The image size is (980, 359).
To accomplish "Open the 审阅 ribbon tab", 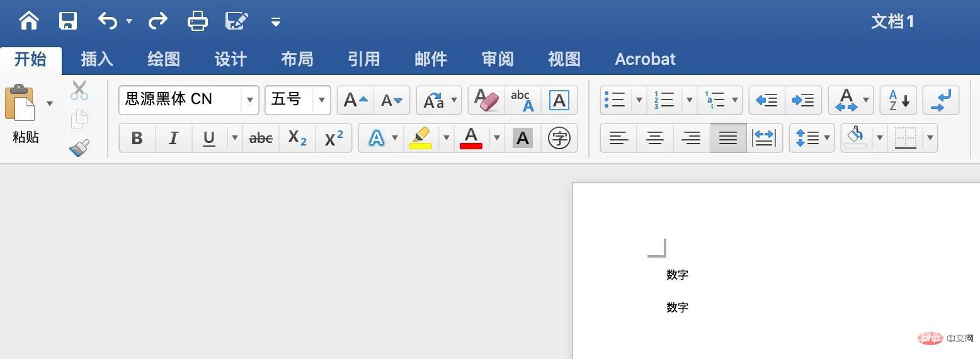I will tap(498, 59).
